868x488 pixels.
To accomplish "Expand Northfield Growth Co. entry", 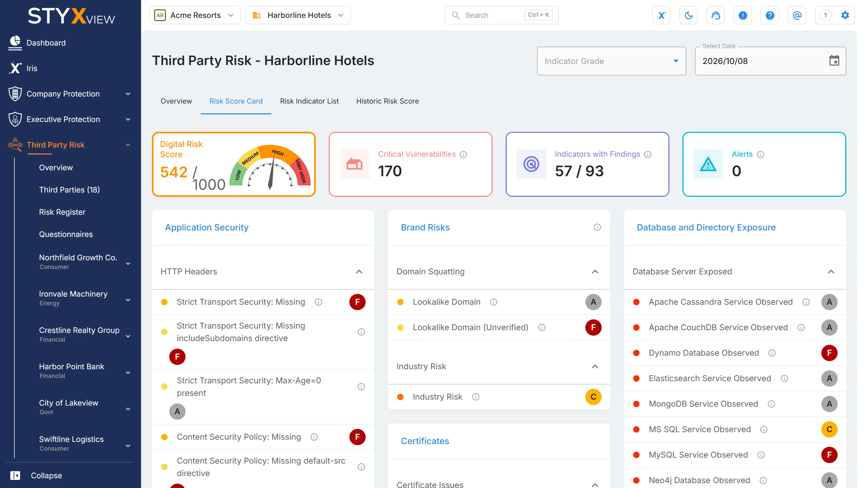I will click(128, 263).
